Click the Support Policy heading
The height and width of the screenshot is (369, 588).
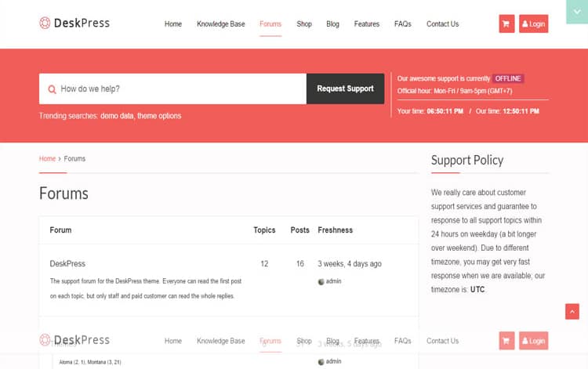(x=467, y=161)
